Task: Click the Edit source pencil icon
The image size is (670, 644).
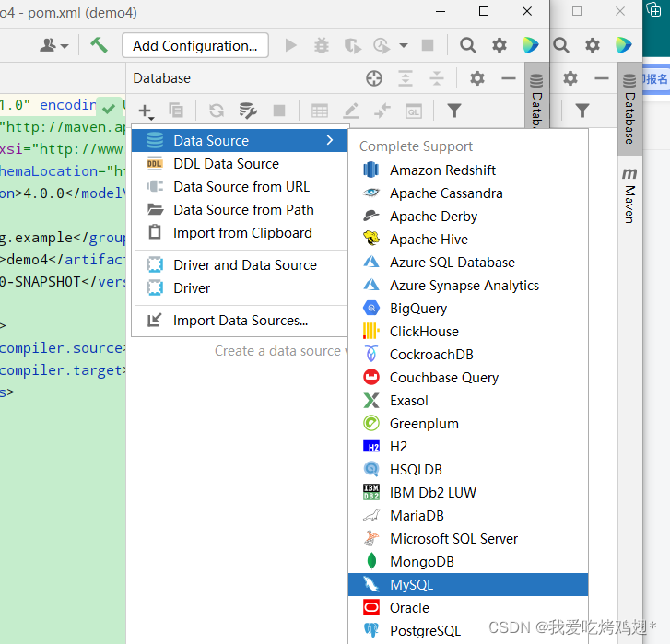Action: coord(351,111)
